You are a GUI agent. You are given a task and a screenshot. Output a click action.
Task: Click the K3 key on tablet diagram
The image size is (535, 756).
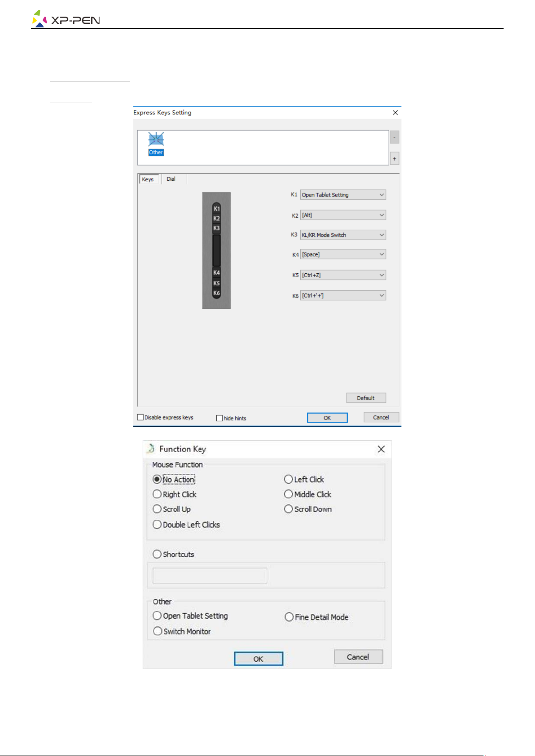216,228
